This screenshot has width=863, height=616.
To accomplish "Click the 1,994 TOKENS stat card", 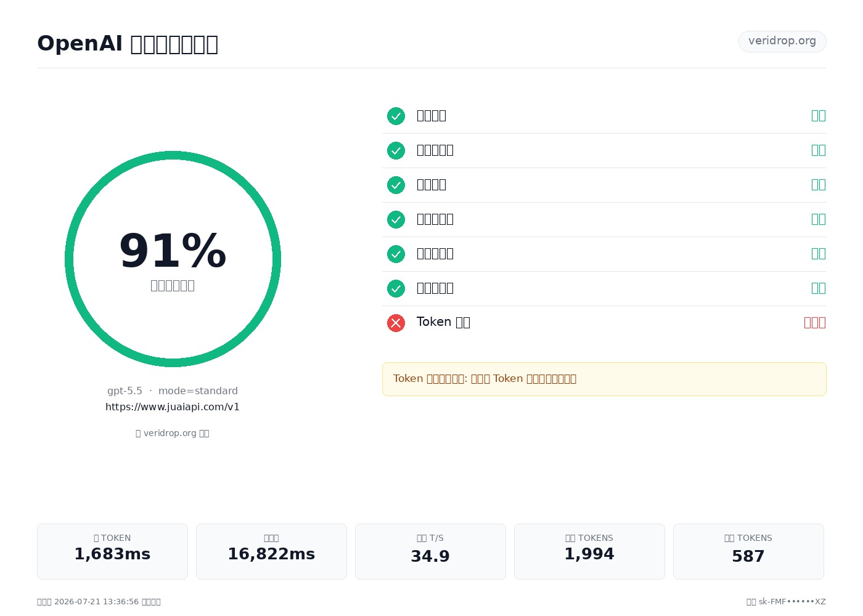I will click(x=589, y=551).
